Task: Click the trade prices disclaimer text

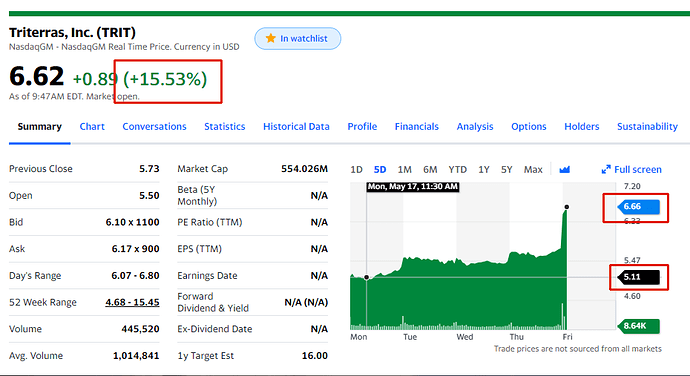Action: (x=578, y=349)
